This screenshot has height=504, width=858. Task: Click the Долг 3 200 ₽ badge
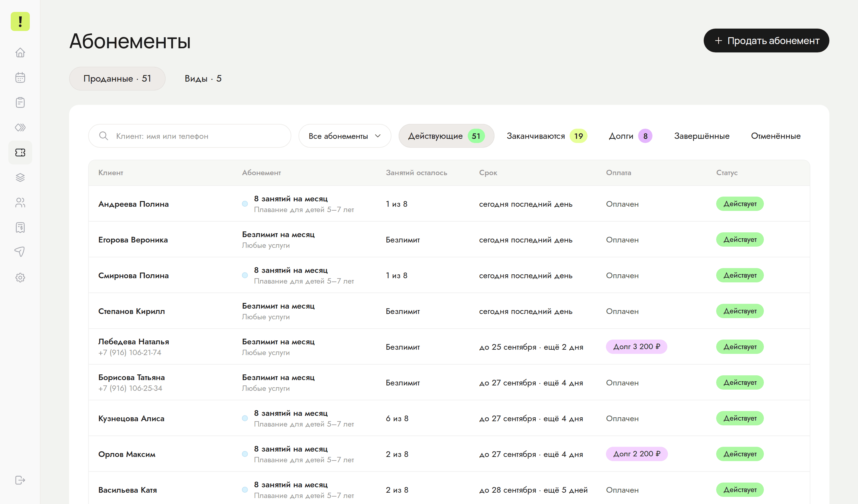[636, 347]
